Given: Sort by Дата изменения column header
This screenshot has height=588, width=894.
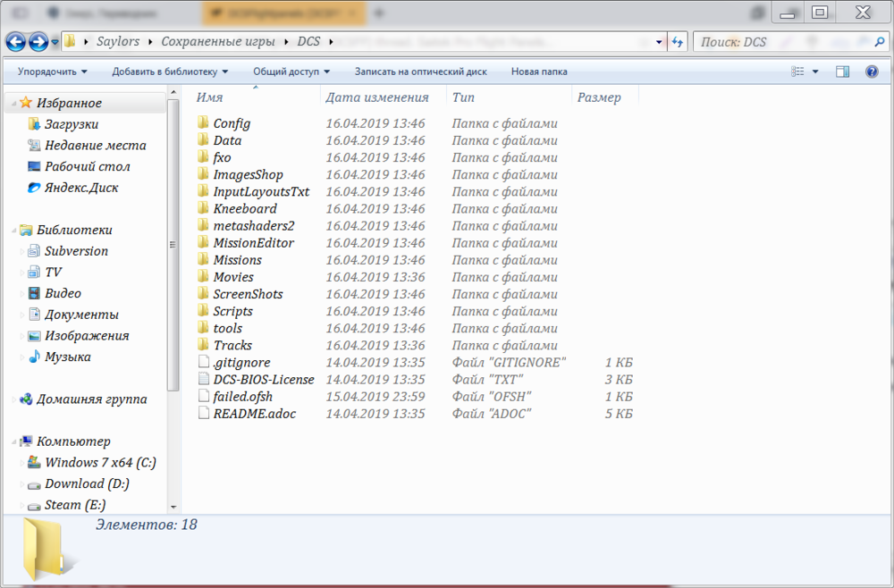Looking at the screenshot, I should point(384,97).
